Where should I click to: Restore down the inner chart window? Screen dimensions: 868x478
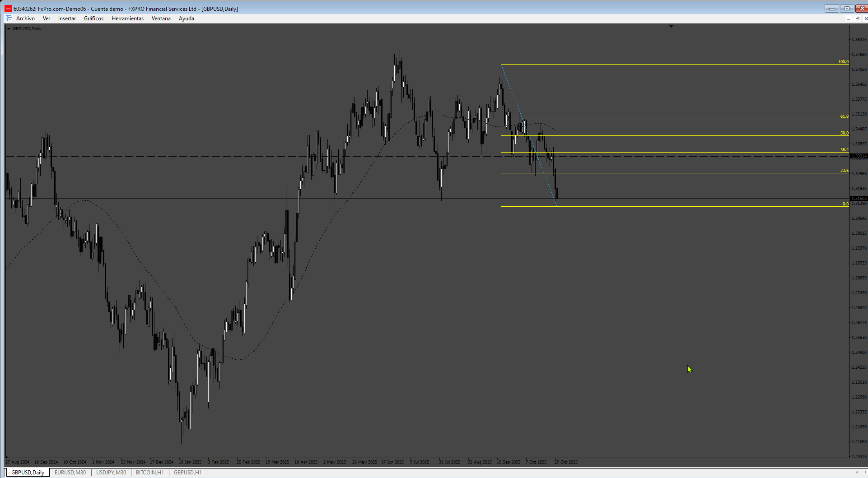point(857,19)
